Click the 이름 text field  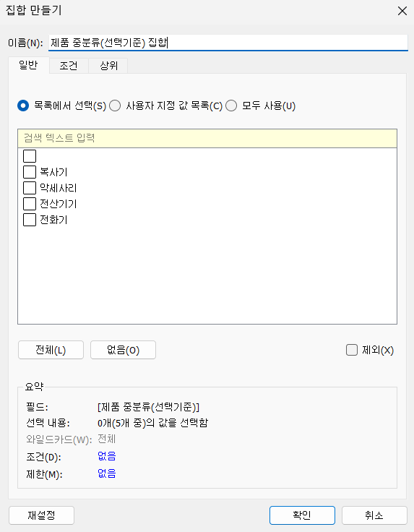pos(228,43)
